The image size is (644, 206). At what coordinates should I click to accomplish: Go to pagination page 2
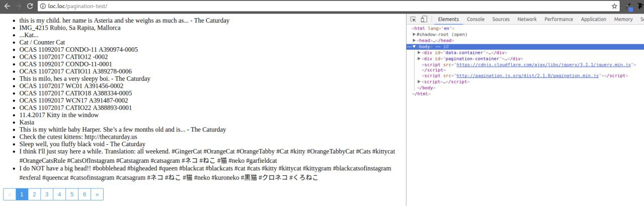35,194
